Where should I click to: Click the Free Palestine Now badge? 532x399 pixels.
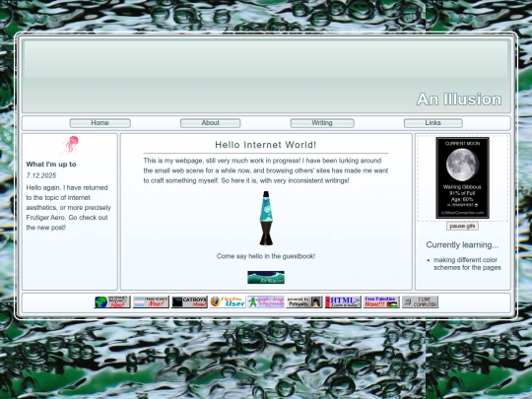[x=381, y=301]
